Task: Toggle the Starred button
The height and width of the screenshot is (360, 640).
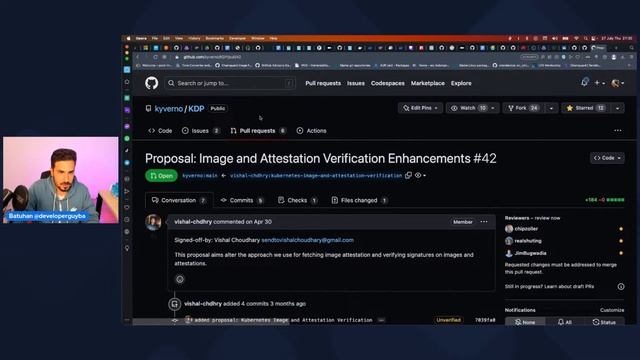Action: tap(586, 108)
